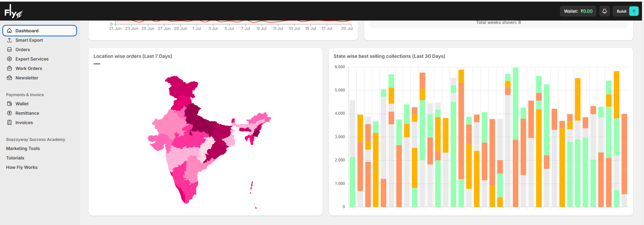Click the "21 Jun" x-axis date label
Viewport: 644px width, 225px height.
[x=115, y=29]
